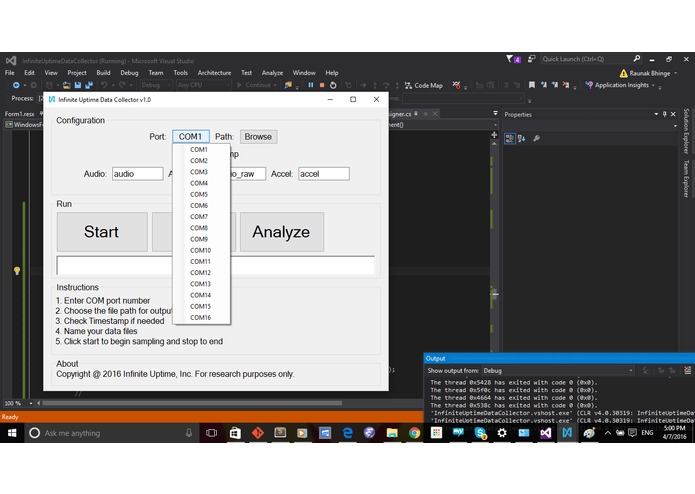This screenshot has height=494, width=695.
Task: Click the Task View taskbar icon
Action: [x=212, y=433]
